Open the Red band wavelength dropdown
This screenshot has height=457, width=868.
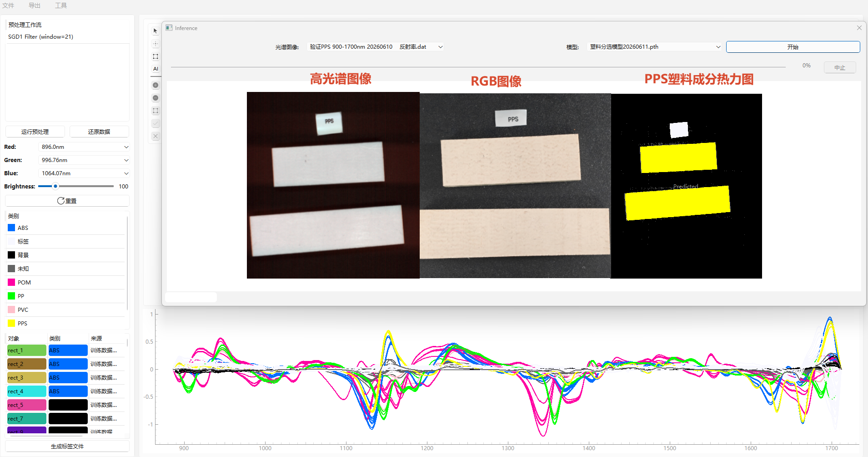coord(85,147)
